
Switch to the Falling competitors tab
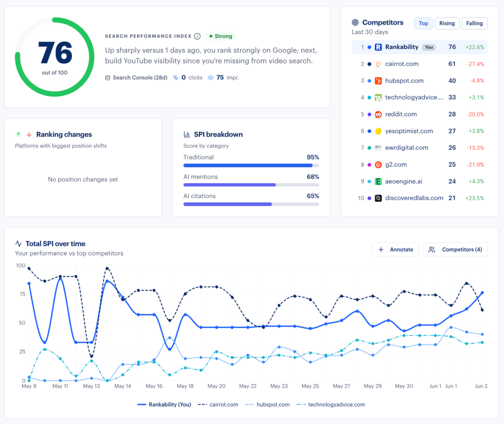(474, 23)
